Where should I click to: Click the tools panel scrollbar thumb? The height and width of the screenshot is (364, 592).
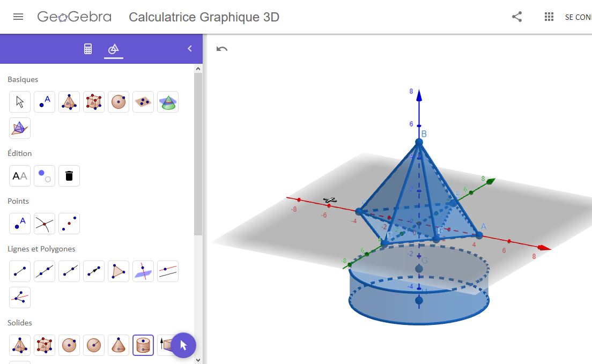[x=198, y=154]
